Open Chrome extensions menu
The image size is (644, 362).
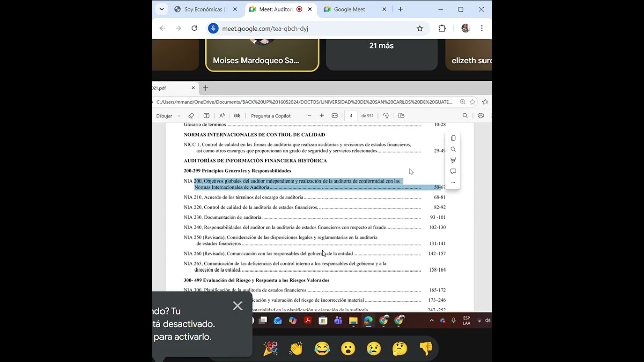442,28
